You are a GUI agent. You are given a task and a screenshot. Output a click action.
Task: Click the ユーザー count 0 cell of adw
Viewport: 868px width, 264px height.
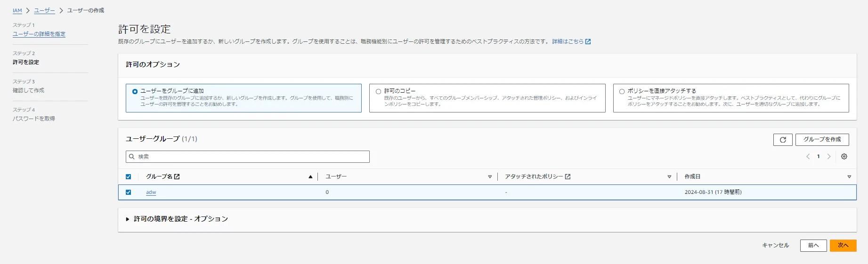point(327,192)
